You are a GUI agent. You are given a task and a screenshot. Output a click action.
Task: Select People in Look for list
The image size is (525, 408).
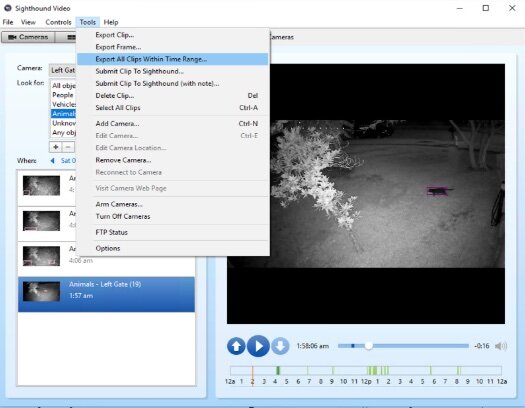coord(63,95)
